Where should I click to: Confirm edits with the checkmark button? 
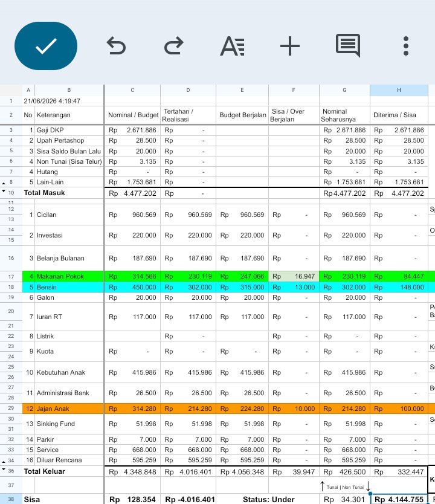(46, 46)
